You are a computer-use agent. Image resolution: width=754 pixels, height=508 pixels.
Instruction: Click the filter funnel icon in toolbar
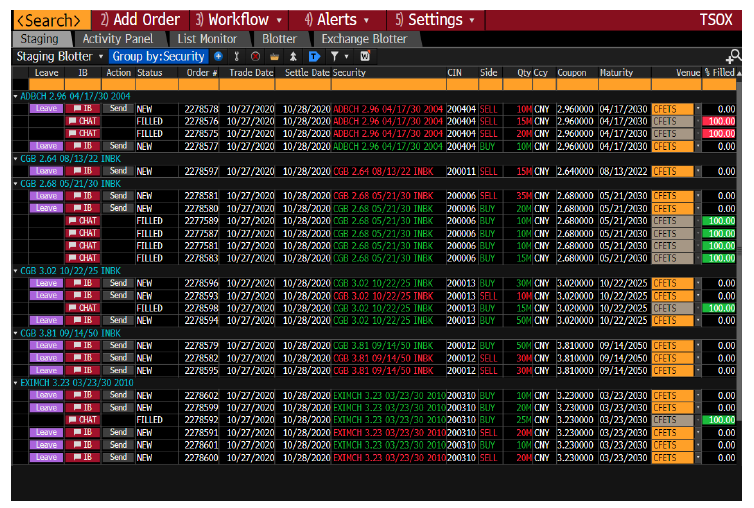(x=335, y=57)
